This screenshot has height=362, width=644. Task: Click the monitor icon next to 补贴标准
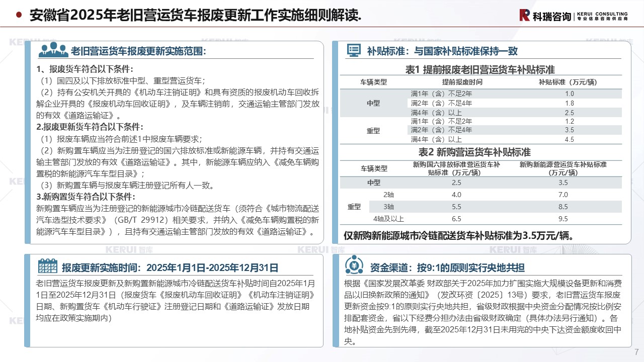pyautogui.click(x=354, y=50)
